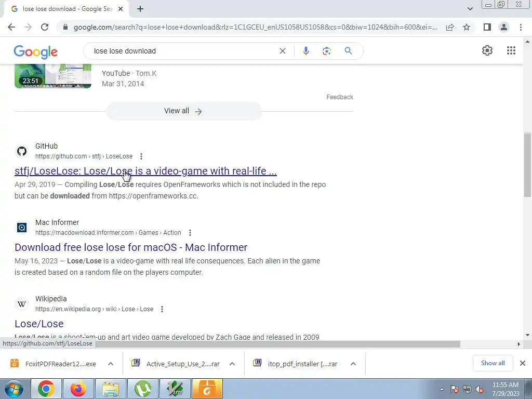Screen dimensions: 532x399
Task: Open the stfj/LoseLose GitHub result
Action: (x=145, y=171)
